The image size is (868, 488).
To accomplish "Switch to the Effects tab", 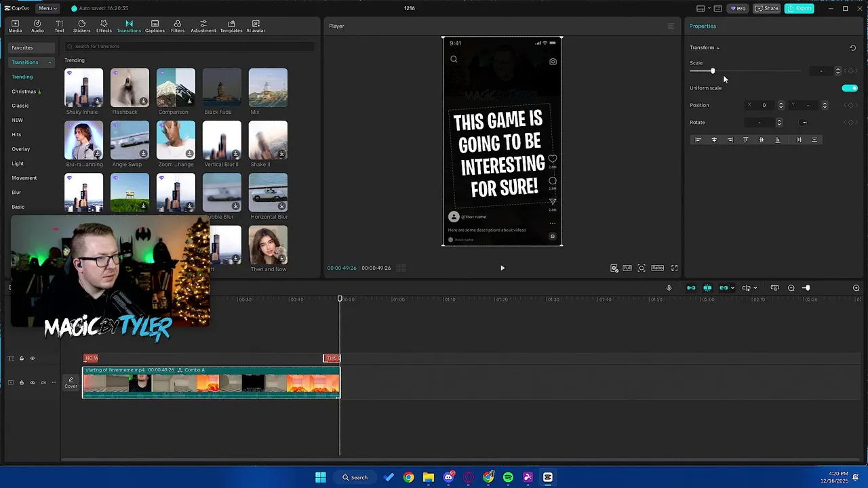I will click(104, 26).
